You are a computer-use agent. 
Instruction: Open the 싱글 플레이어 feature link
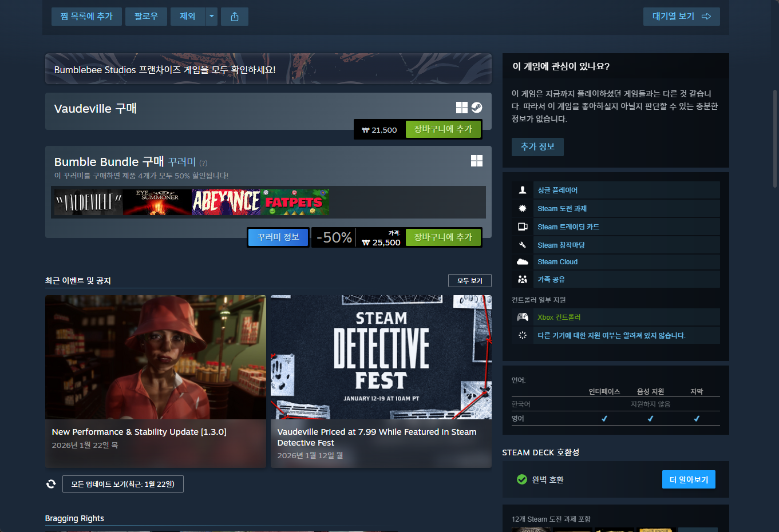[557, 190]
